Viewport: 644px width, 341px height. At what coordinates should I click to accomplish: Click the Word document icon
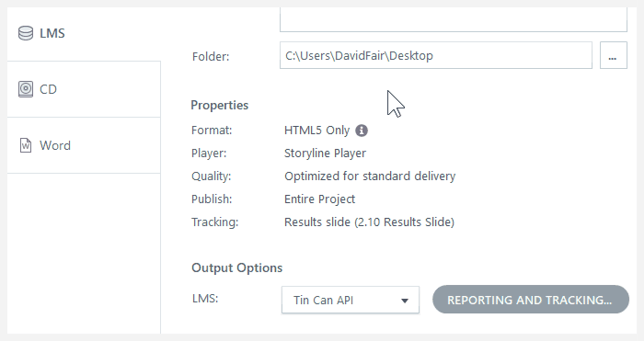click(26, 145)
